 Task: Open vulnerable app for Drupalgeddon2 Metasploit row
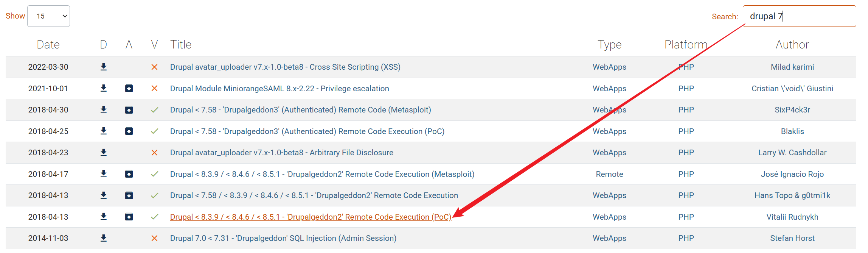(x=129, y=174)
